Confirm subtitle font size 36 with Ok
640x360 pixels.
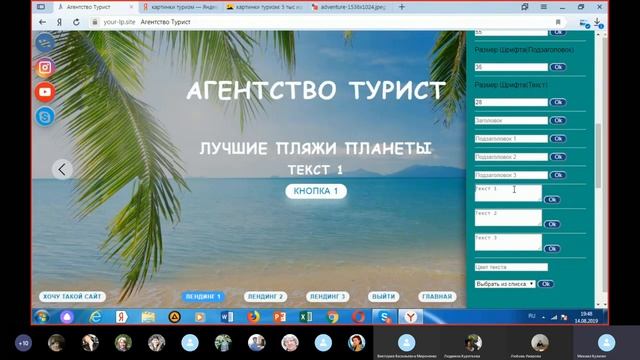(558, 67)
